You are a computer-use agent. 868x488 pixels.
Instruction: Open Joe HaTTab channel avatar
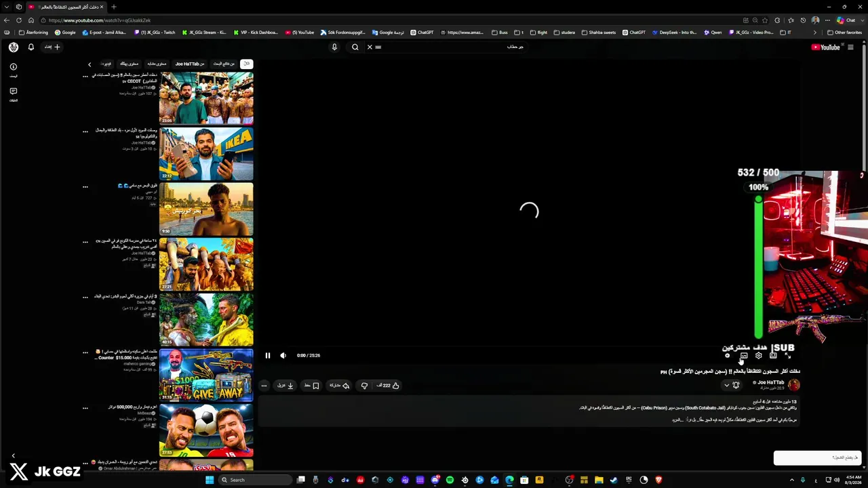[x=794, y=385]
